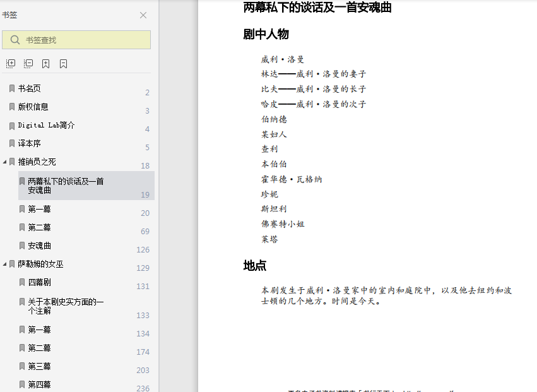Click the line 哈皮——威利·洛曼的次子

coord(314,104)
